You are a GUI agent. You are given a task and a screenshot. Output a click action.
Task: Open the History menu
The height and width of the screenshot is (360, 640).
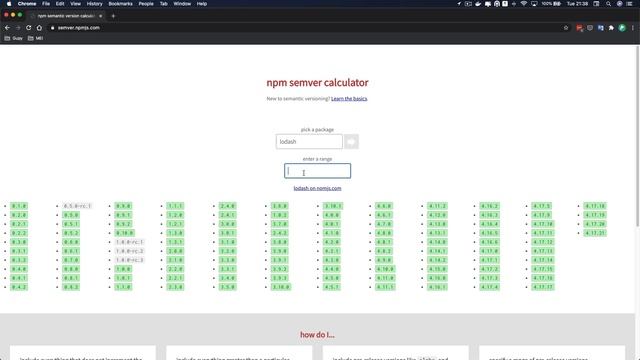94,4
